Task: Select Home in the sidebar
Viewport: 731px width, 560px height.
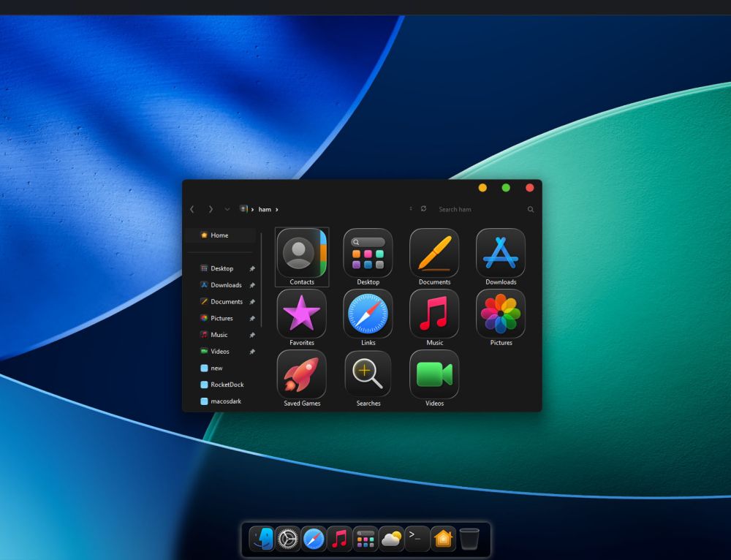Action: pos(219,235)
